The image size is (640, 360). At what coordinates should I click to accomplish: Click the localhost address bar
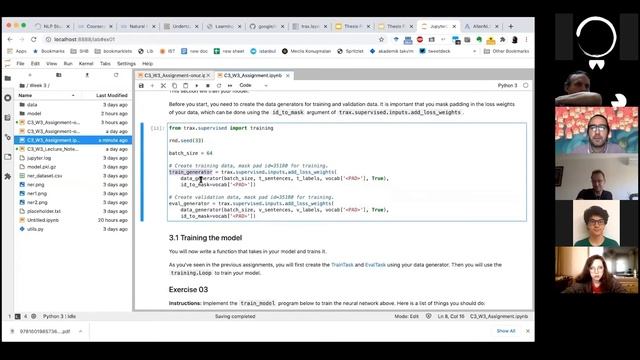(212, 40)
